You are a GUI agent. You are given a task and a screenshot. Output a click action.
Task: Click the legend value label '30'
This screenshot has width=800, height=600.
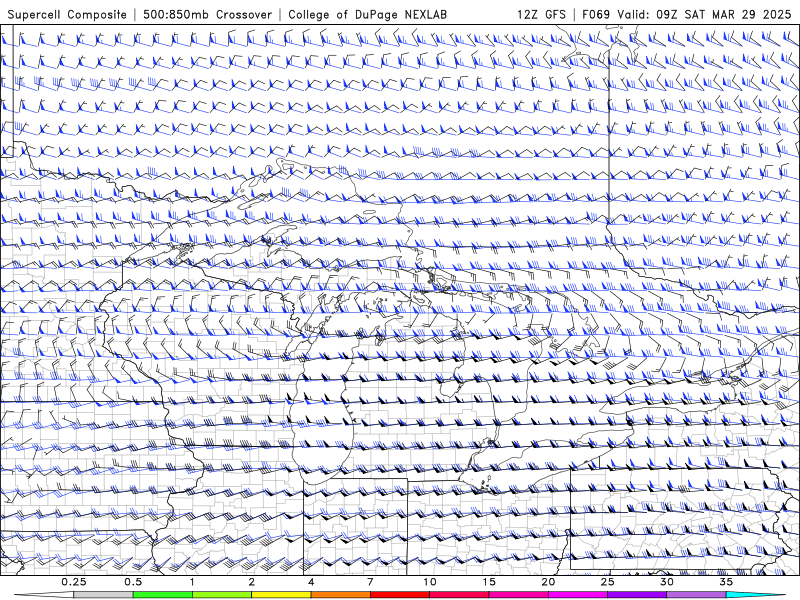[x=667, y=582]
